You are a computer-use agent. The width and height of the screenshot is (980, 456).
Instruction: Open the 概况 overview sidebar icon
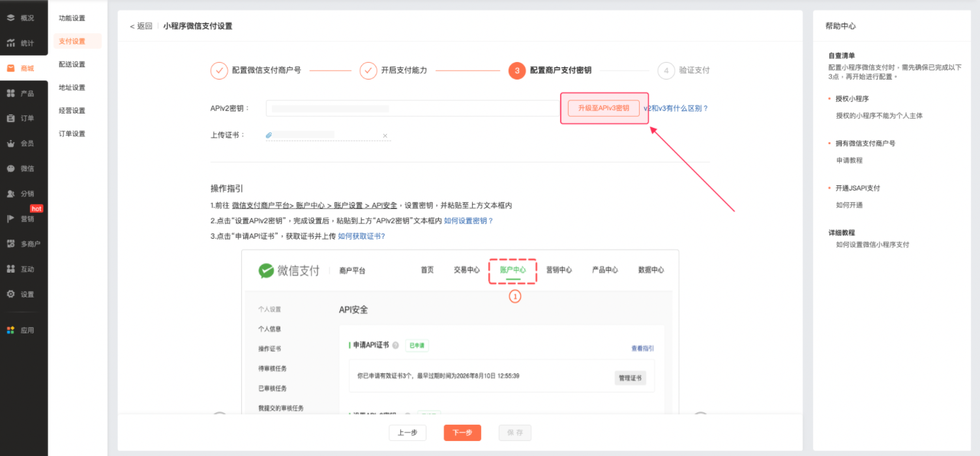10,18
